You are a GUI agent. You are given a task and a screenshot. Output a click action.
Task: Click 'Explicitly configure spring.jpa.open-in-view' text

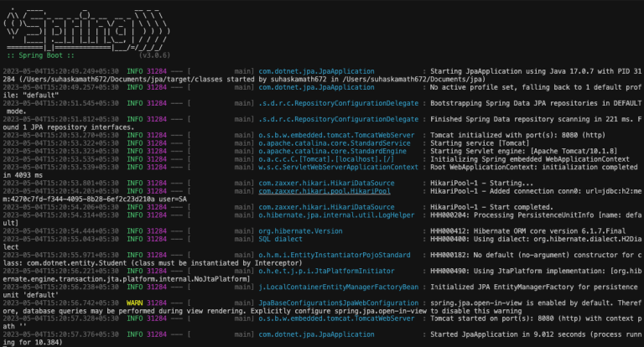(x=339, y=311)
